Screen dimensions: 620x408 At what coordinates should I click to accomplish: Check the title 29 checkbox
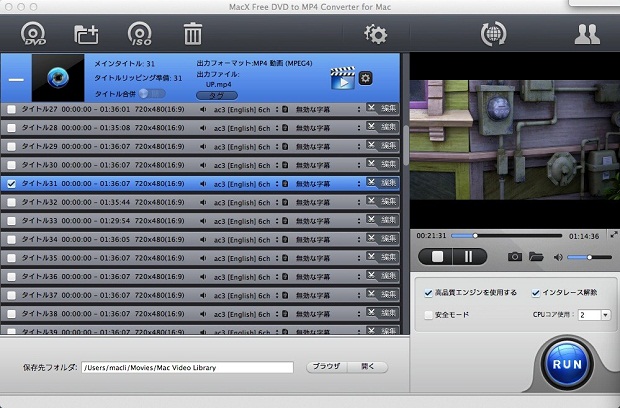click(11, 147)
